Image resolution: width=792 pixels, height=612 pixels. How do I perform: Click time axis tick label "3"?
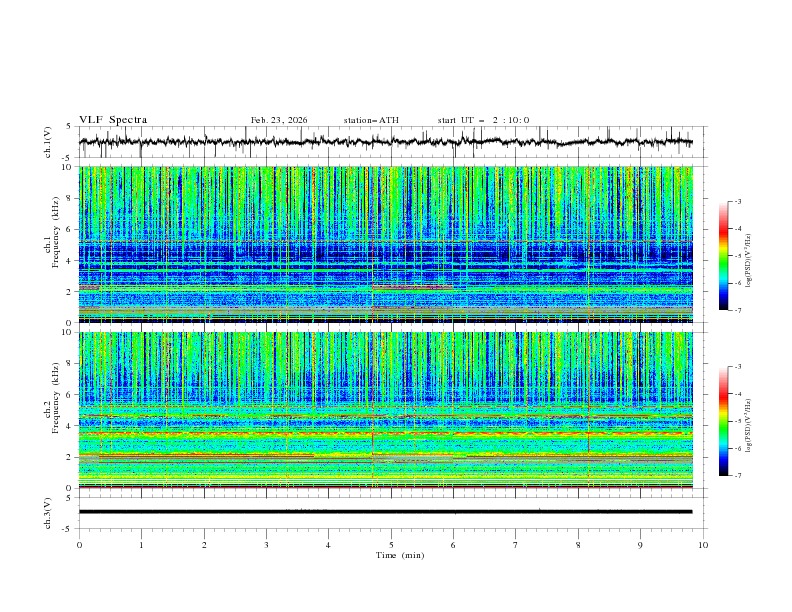[x=266, y=545]
